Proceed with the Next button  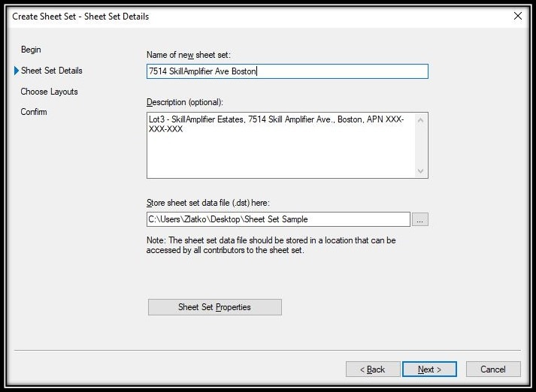coord(429,369)
